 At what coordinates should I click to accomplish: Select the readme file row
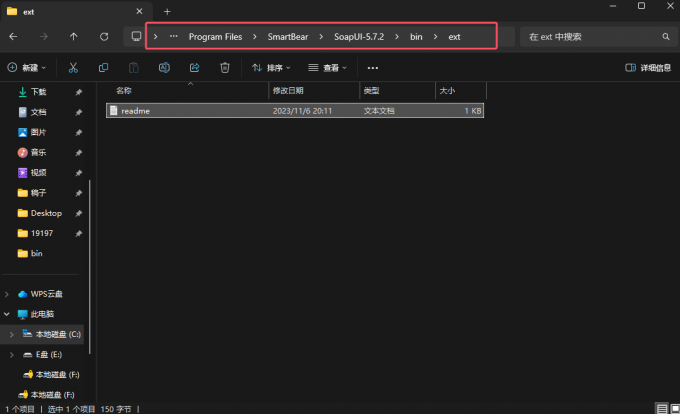tap(295, 111)
